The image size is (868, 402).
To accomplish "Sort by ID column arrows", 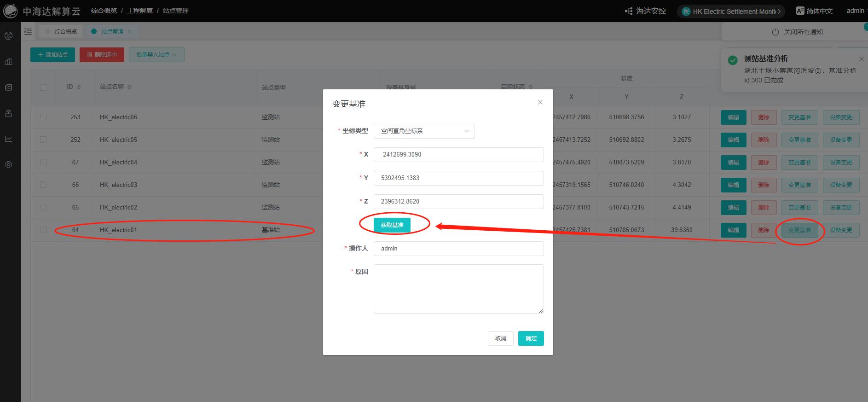I will point(79,87).
